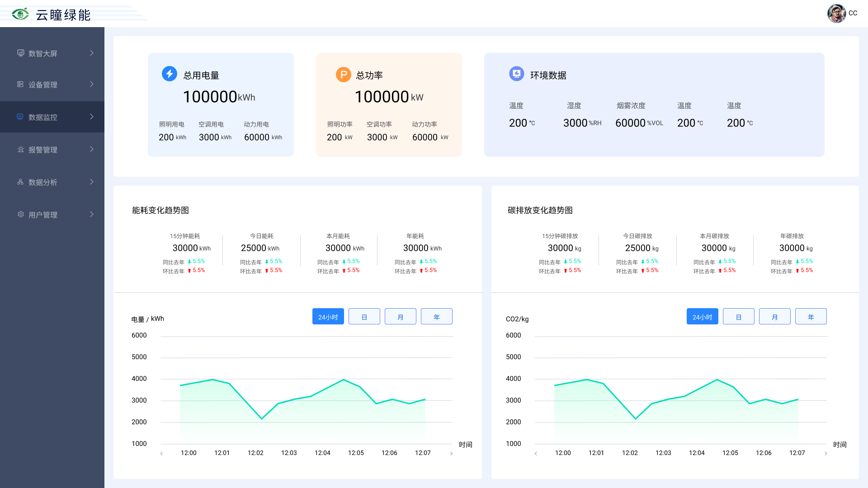Image resolution: width=868 pixels, height=488 pixels.
Task: Select 24小时 range on energy chart
Action: coord(328,317)
